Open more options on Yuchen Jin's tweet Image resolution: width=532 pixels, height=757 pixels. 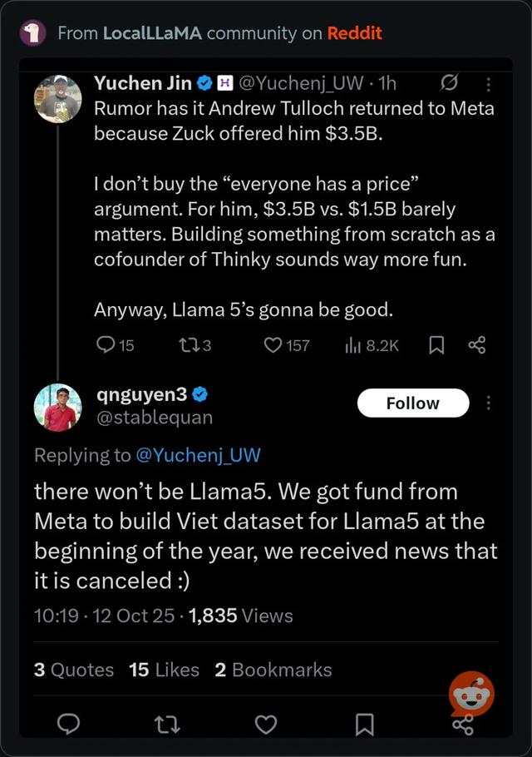point(488,84)
